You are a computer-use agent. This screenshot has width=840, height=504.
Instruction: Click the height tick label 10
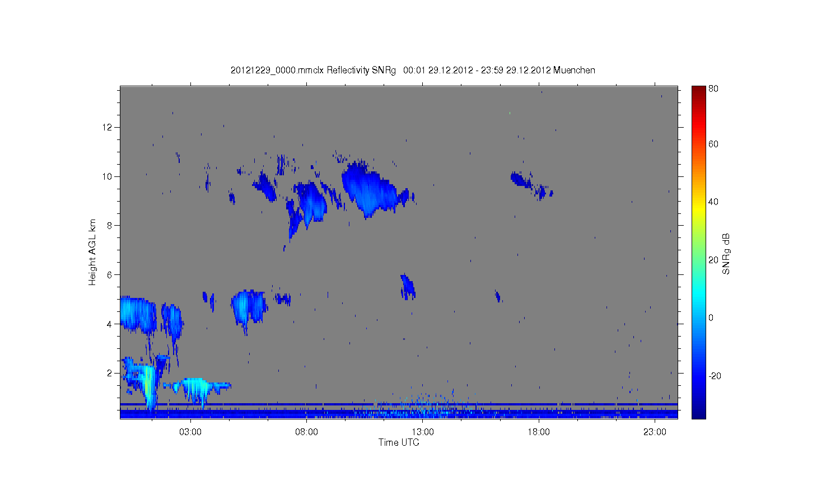(x=108, y=177)
